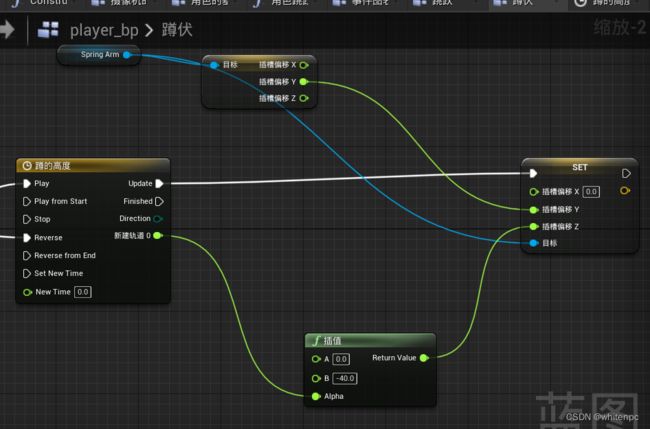Click the SET node 插槽偏移 Z input pin
650x429 pixels.
534,226
